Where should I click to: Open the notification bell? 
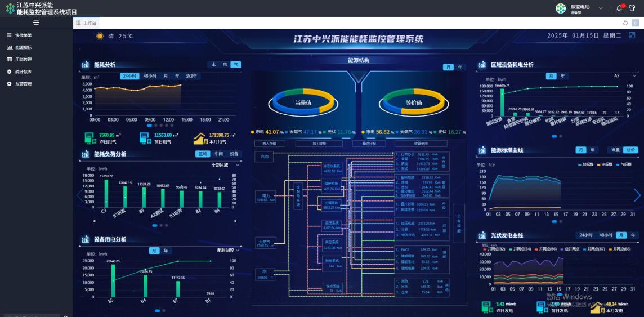pyautogui.click(x=619, y=8)
